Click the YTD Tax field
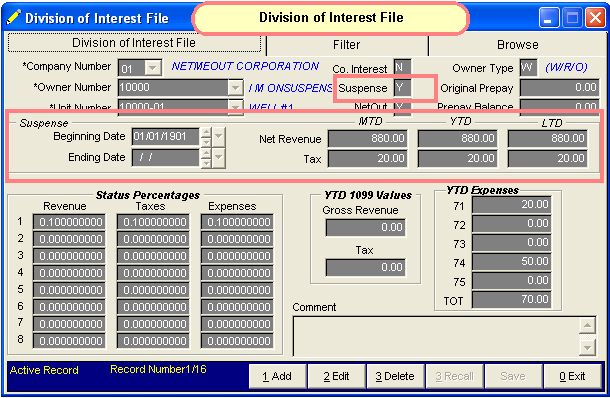Viewport: 610px width, 398px height. [457, 159]
